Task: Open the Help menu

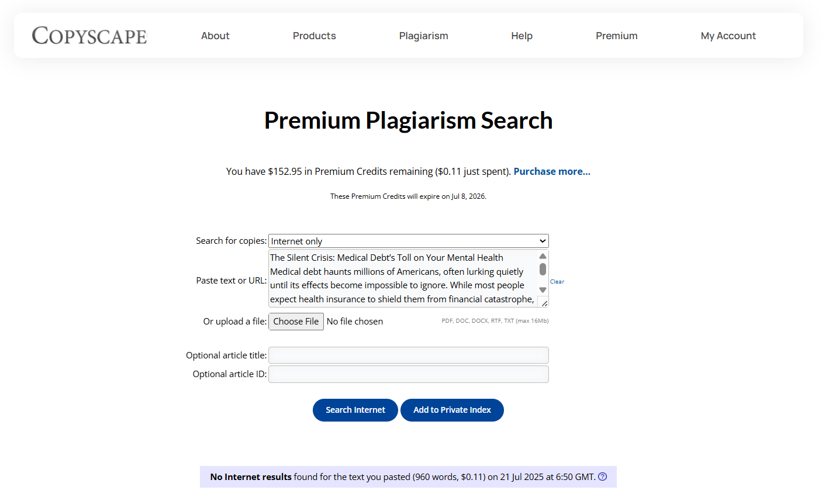Action: coord(522,36)
